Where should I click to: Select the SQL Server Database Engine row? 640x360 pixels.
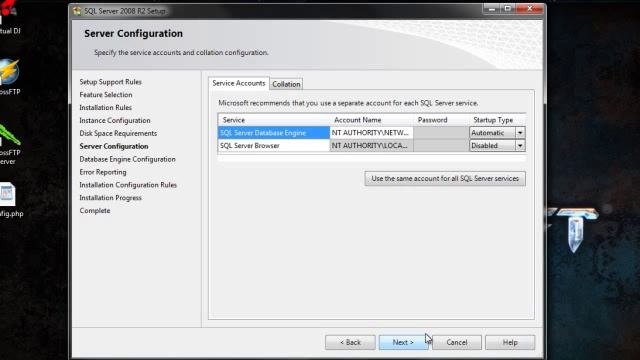[273, 133]
